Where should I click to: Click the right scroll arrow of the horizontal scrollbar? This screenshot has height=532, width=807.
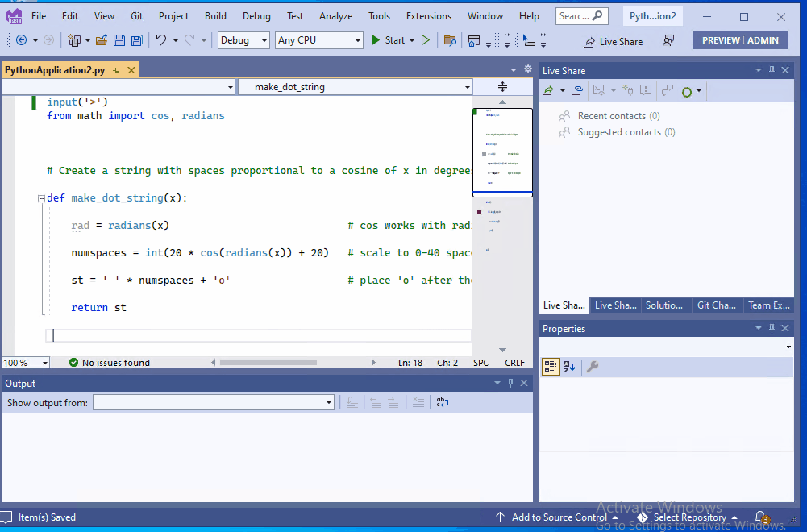(x=373, y=362)
